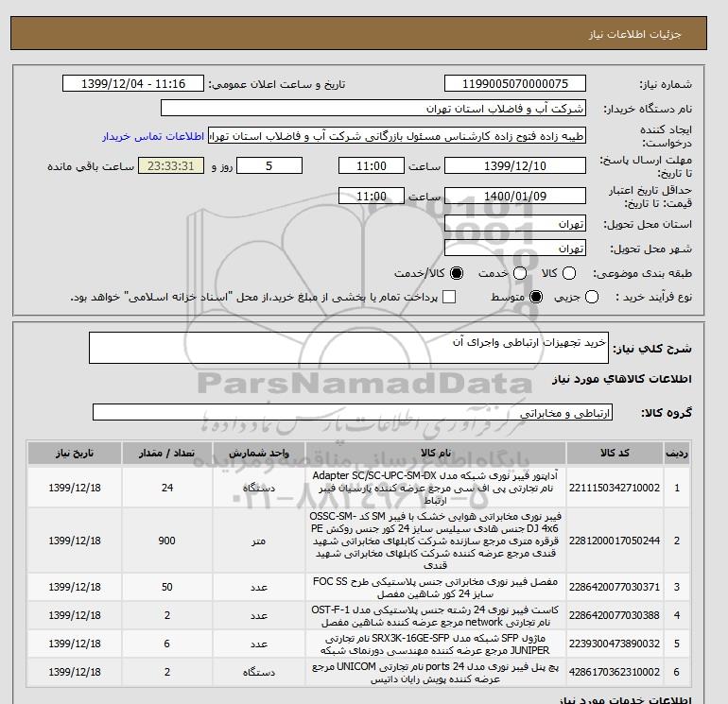
Task: Click the UNICOM patch panel product name
Action: (x=436, y=673)
